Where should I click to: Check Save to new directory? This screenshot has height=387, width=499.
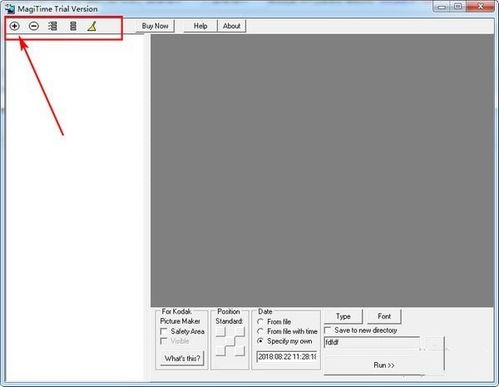(x=328, y=330)
